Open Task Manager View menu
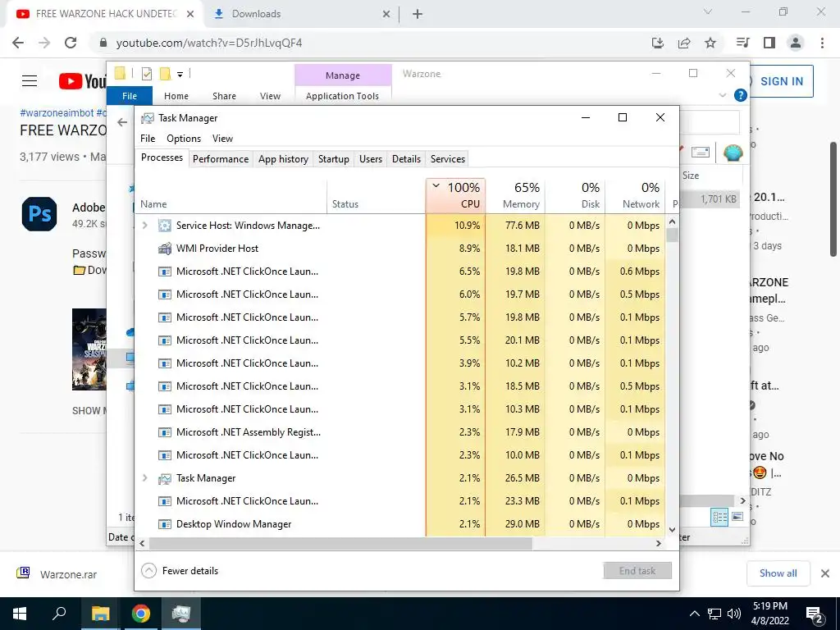 click(x=222, y=138)
